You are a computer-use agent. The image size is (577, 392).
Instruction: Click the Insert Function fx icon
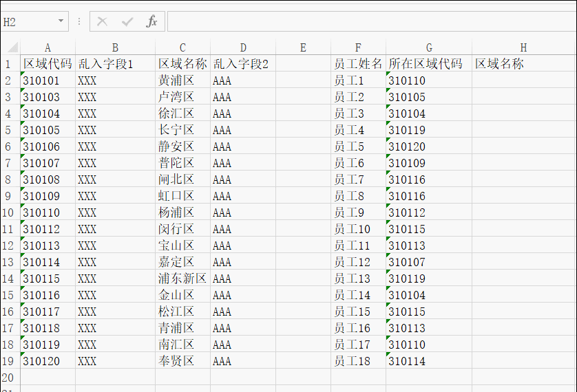[151, 22]
